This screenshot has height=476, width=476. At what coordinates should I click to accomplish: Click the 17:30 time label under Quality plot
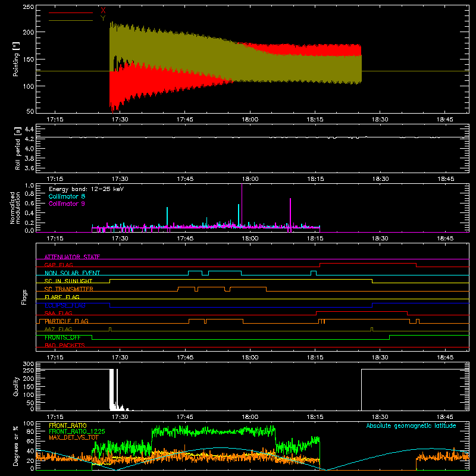click(120, 417)
